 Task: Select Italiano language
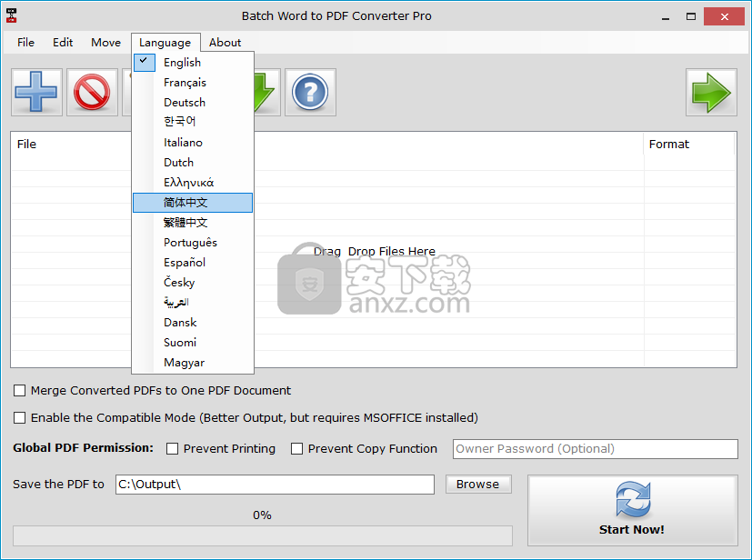point(193,143)
